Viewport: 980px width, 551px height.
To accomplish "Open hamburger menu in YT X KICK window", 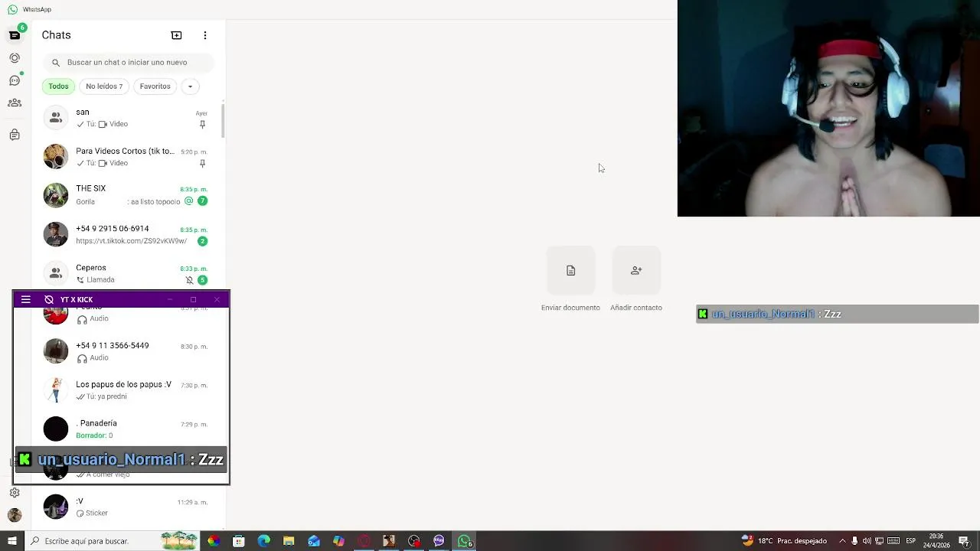I will (25, 300).
